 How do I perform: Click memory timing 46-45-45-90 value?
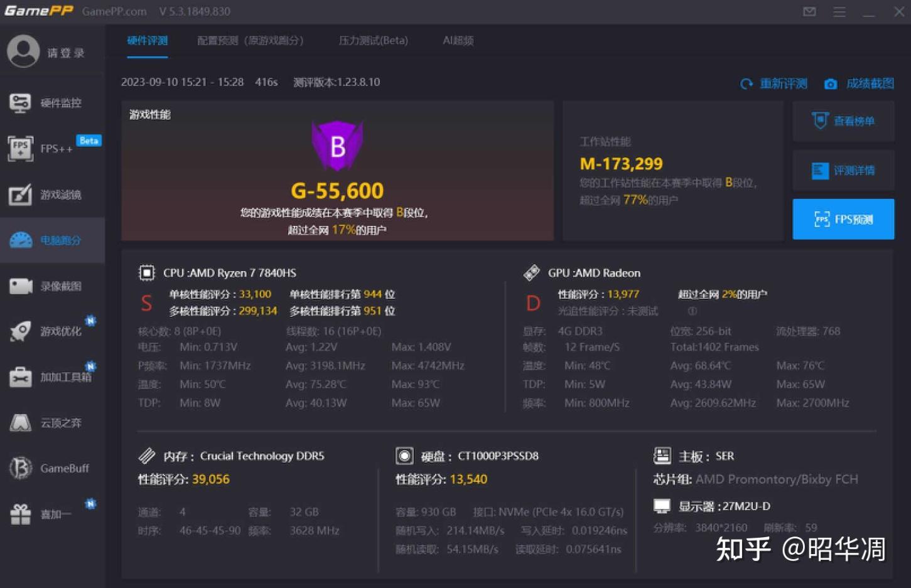coord(210,531)
